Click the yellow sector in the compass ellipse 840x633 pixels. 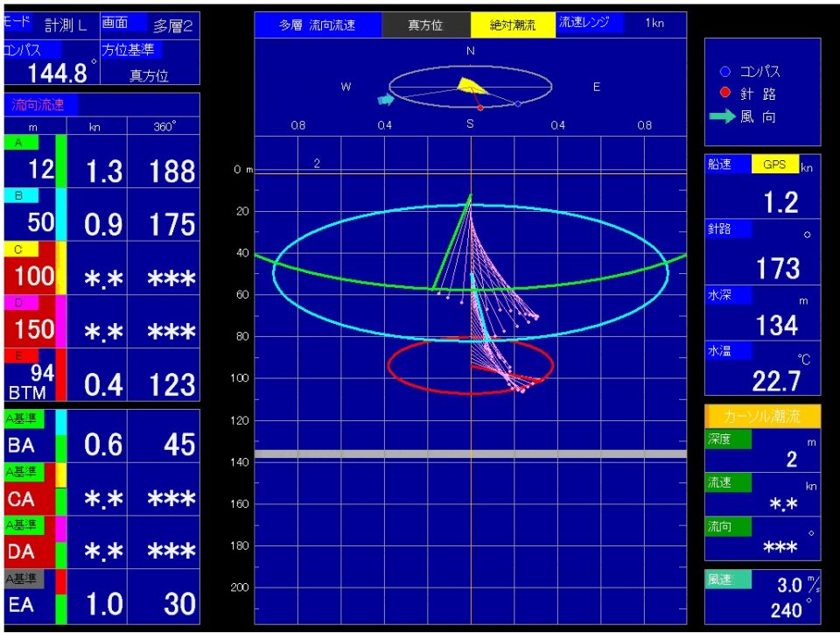tap(471, 86)
